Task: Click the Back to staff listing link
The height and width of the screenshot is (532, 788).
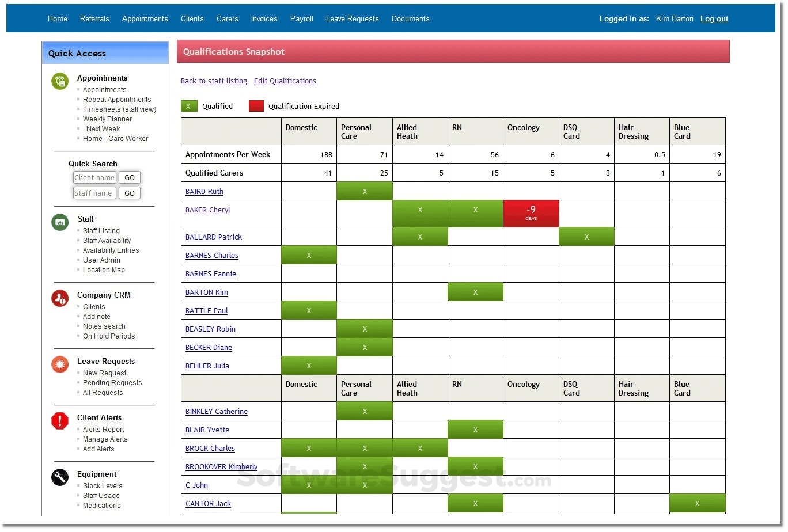Action: coord(214,81)
